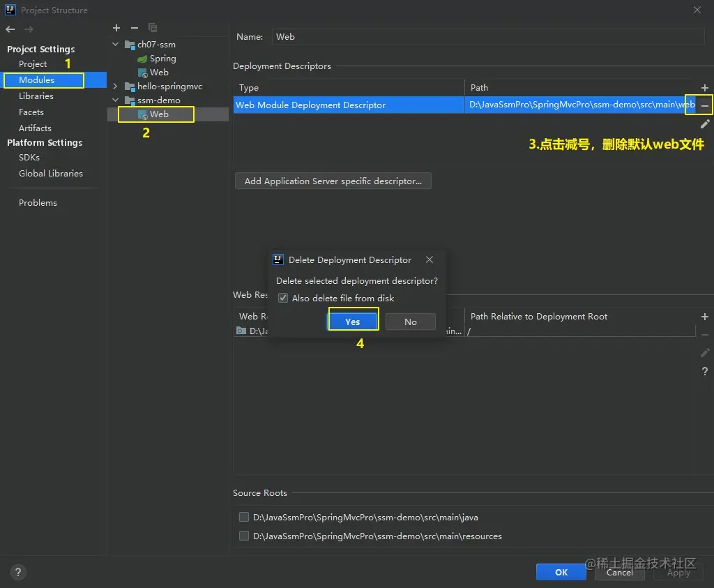714x588 pixels.
Task: Select Web facet under ch07-ssm
Action: [x=153, y=73]
